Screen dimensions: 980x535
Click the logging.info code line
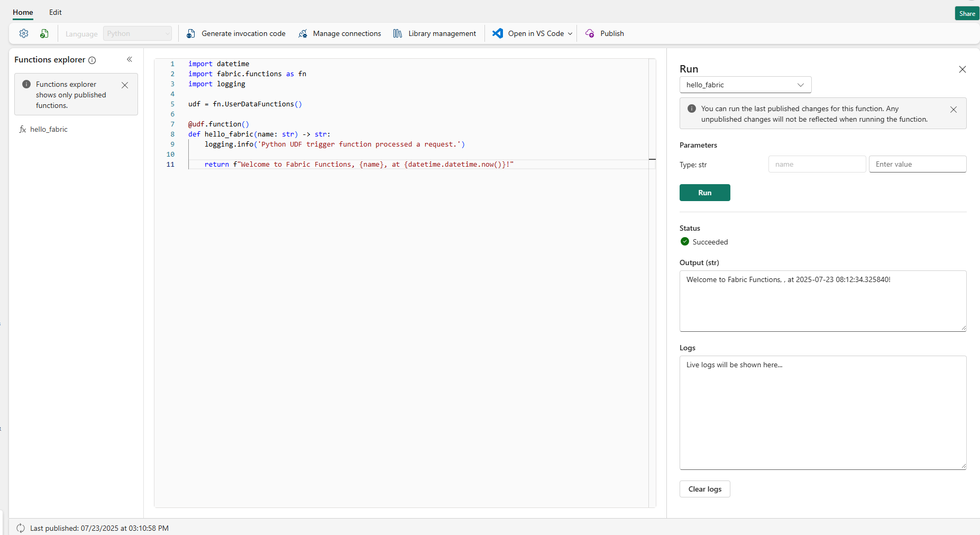[335, 144]
